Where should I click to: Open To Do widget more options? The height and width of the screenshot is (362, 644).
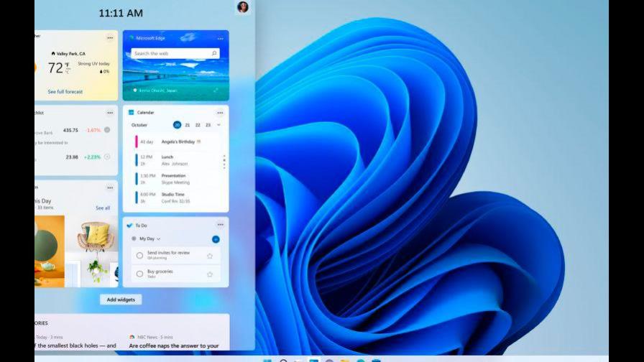pyautogui.click(x=221, y=225)
